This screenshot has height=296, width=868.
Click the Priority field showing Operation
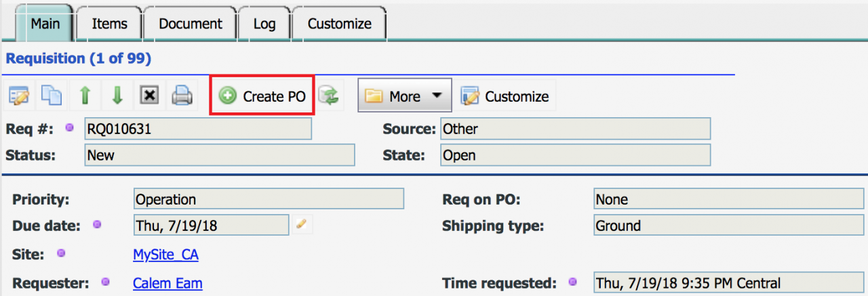coord(269,199)
